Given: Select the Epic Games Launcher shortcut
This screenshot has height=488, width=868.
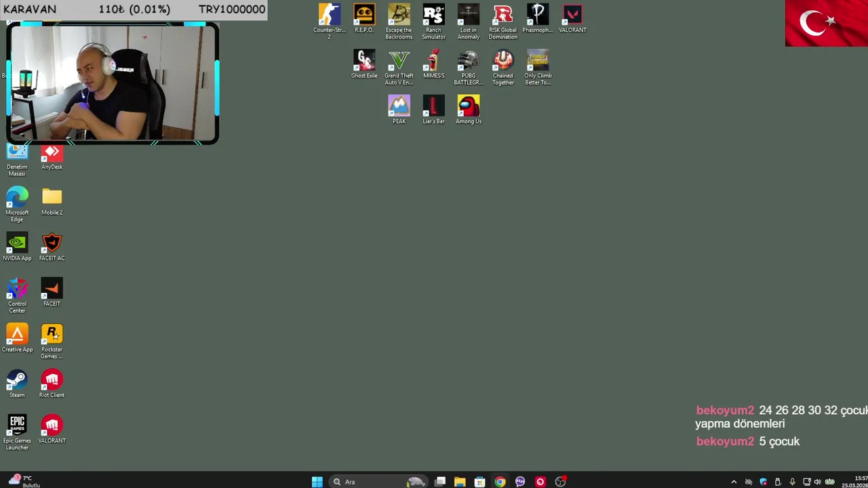Looking at the screenshot, I should pos(17,432).
